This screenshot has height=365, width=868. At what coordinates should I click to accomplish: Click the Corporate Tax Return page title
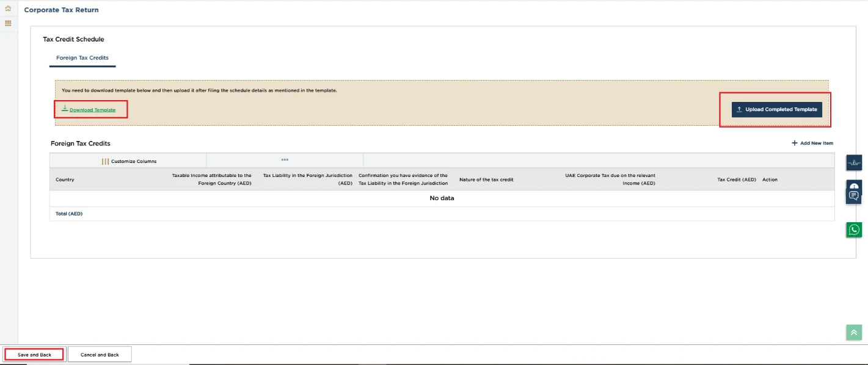click(x=61, y=10)
